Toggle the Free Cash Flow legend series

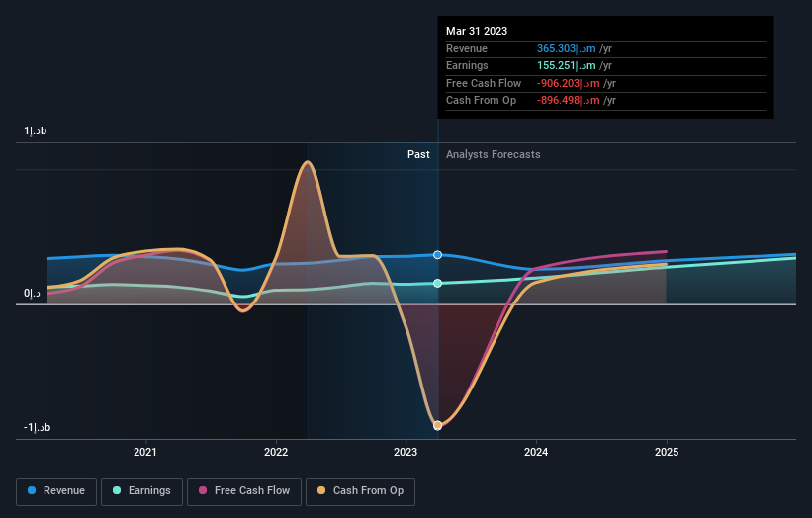coord(244,491)
